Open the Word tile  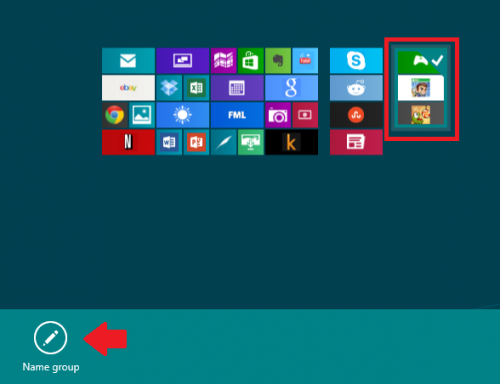click(x=169, y=142)
